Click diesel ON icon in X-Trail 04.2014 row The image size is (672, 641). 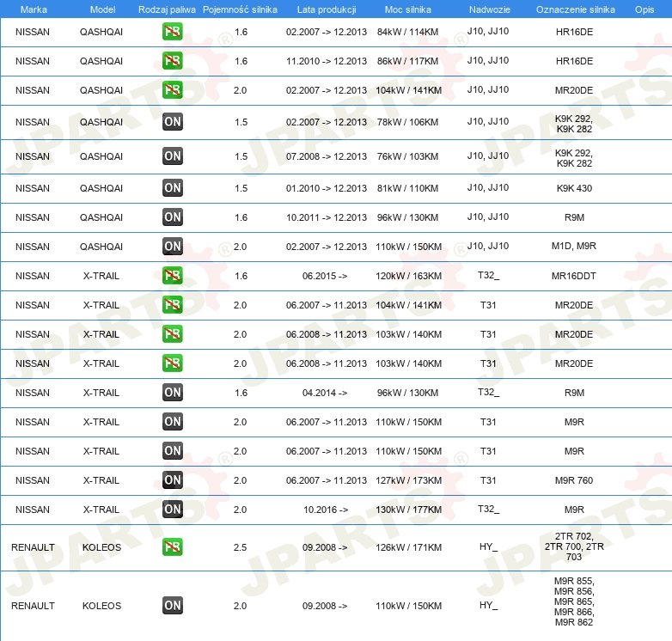click(x=172, y=392)
